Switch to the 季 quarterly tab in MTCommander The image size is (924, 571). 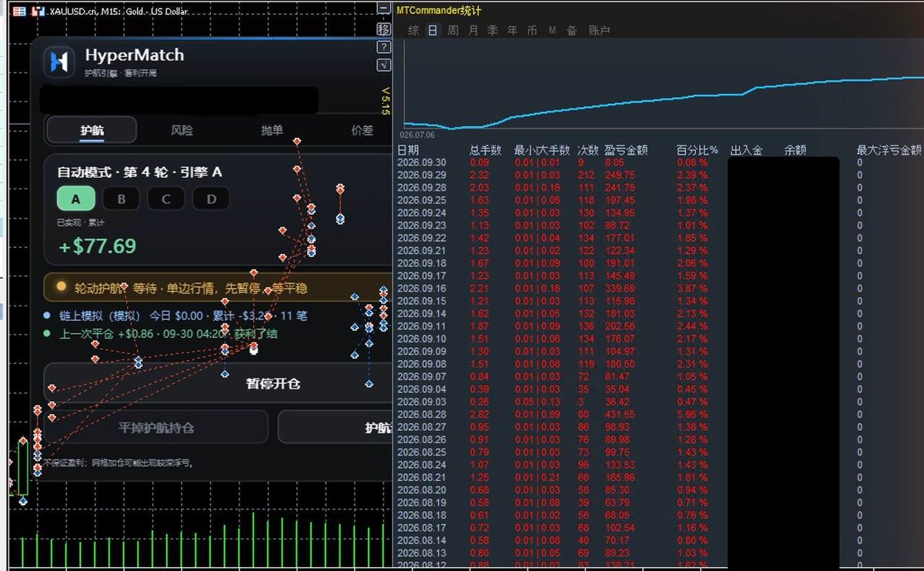493,31
